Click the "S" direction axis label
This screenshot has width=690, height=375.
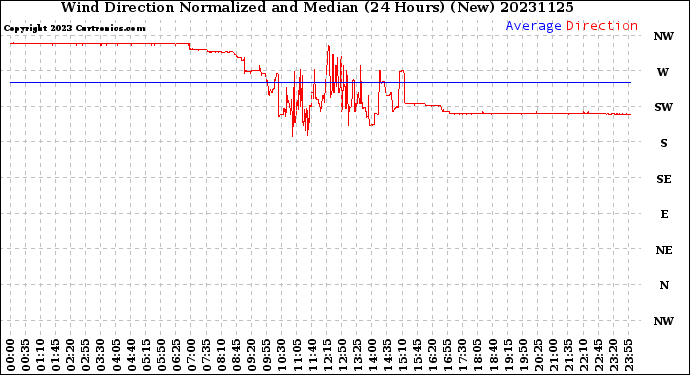click(x=664, y=143)
